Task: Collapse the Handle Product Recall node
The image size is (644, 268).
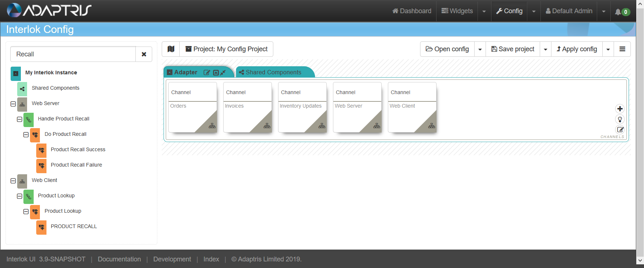Action: pyautogui.click(x=19, y=119)
